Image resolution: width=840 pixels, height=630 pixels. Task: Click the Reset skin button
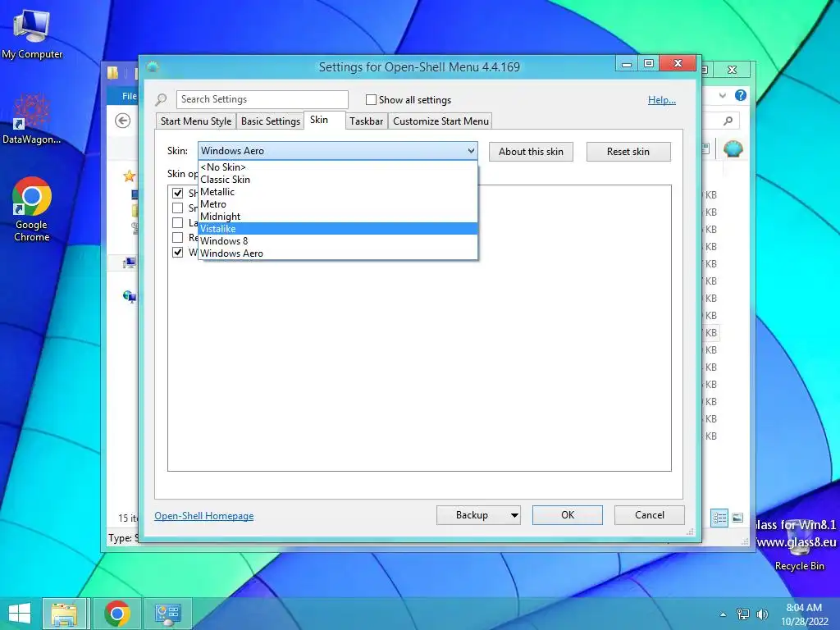[x=628, y=152]
